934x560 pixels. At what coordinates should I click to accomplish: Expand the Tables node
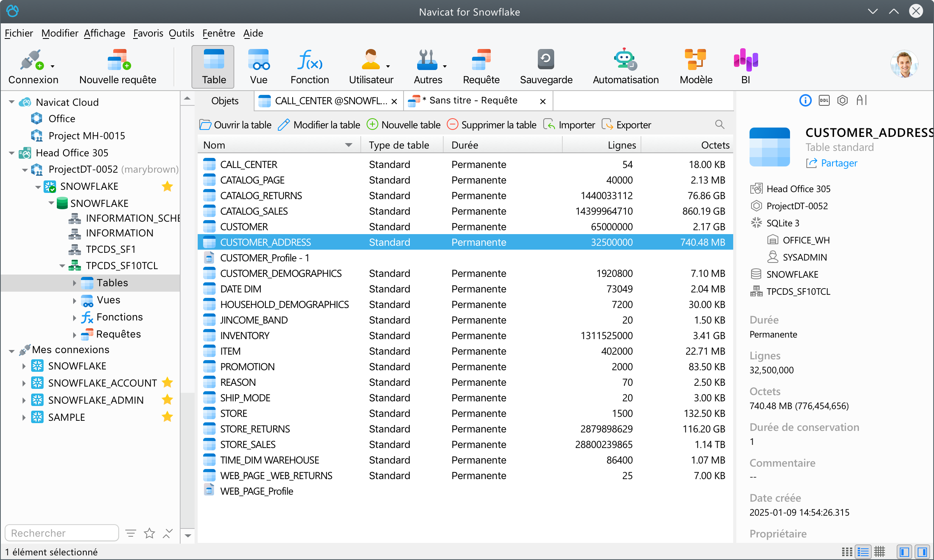click(74, 283)
